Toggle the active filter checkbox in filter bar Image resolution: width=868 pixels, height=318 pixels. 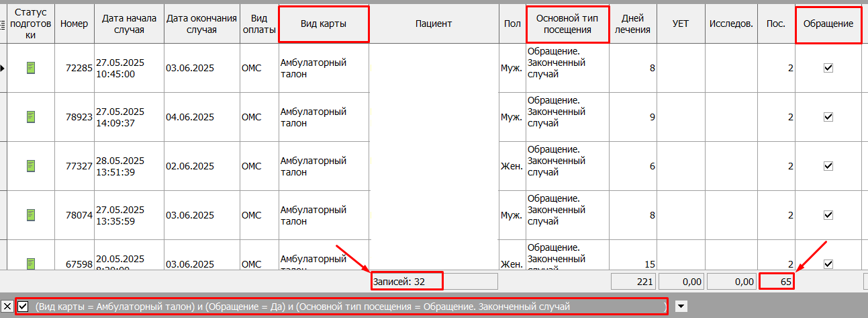click(23, 307)
